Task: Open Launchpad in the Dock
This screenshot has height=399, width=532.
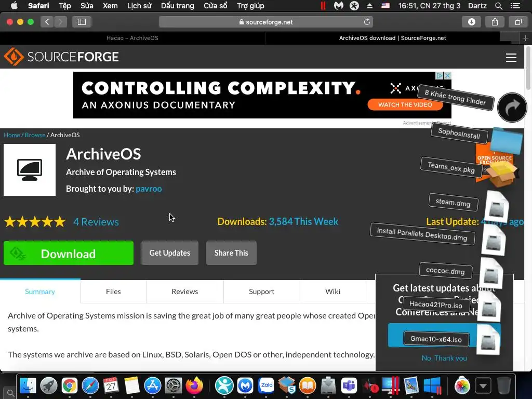Action: click(49, 386)
